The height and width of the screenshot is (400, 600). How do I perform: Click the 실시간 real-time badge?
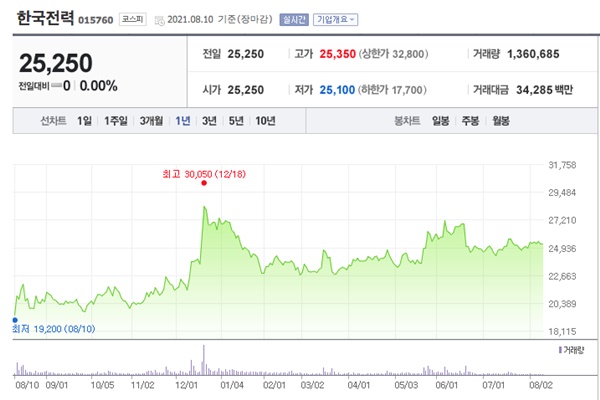click(x=294, y=20)
